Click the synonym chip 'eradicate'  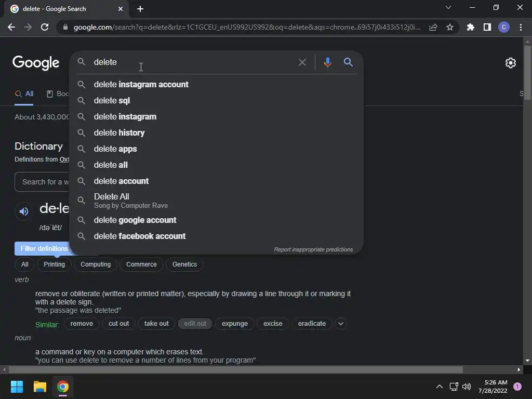point(312,324)
